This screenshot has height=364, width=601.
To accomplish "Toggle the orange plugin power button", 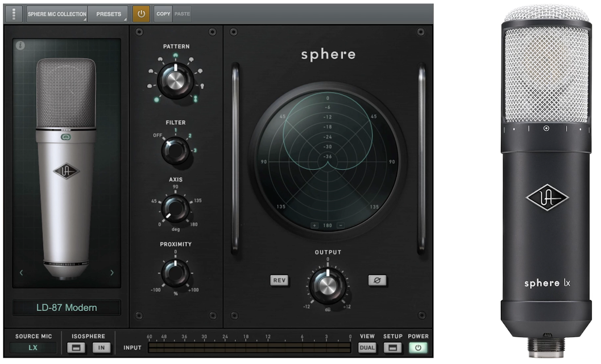I will 141,14.
